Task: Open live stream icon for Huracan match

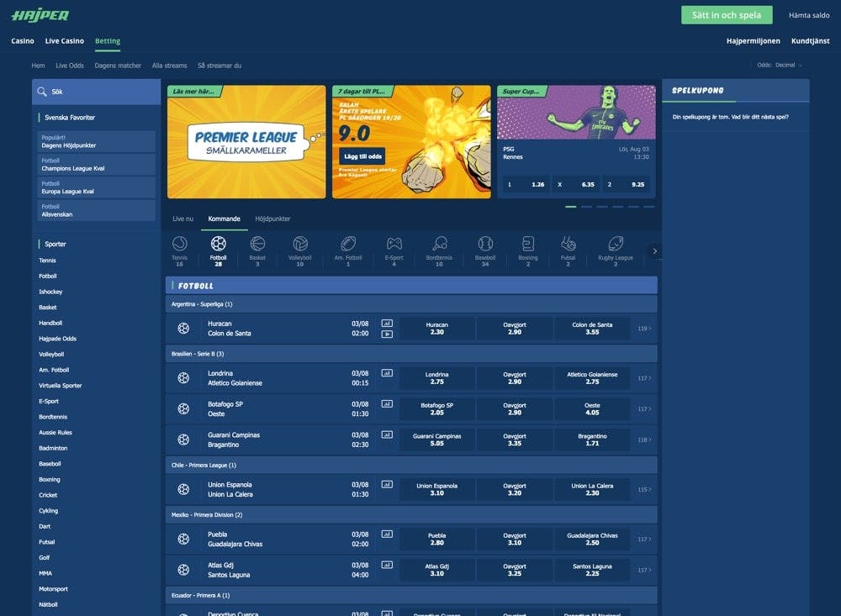Action: tap(387, 334)
